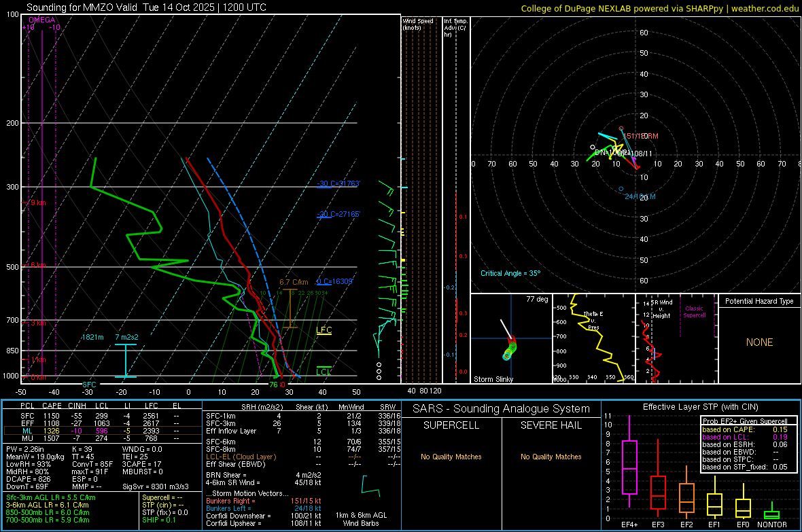Click the NONE hazard type result
This screenshot has width=802, height=532.
click(x=760, y=342)
